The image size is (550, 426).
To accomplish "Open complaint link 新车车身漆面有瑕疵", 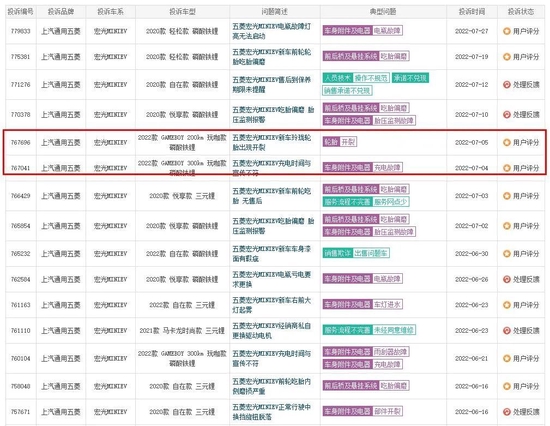I will (271, 254).
